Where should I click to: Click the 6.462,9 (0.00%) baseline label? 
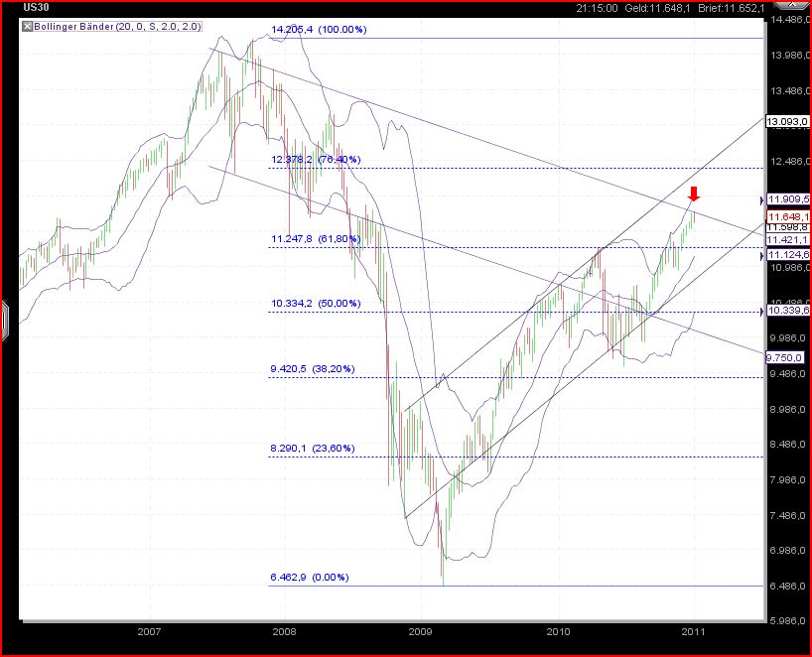click(x=307, y=576)
